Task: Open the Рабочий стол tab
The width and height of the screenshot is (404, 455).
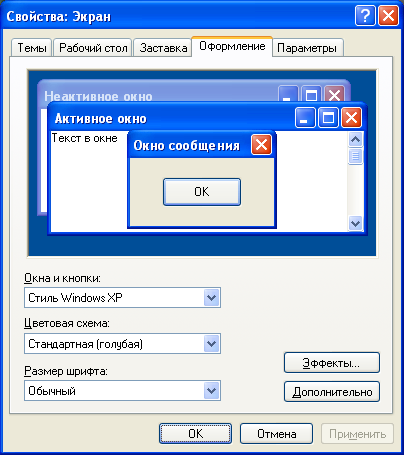Action: click(93, 48)
